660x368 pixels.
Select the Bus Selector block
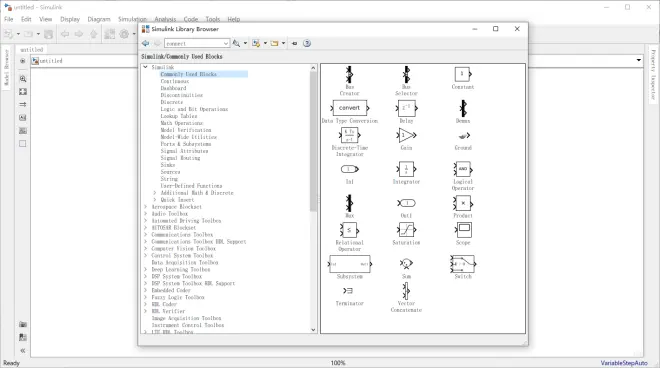coord(406,75)
